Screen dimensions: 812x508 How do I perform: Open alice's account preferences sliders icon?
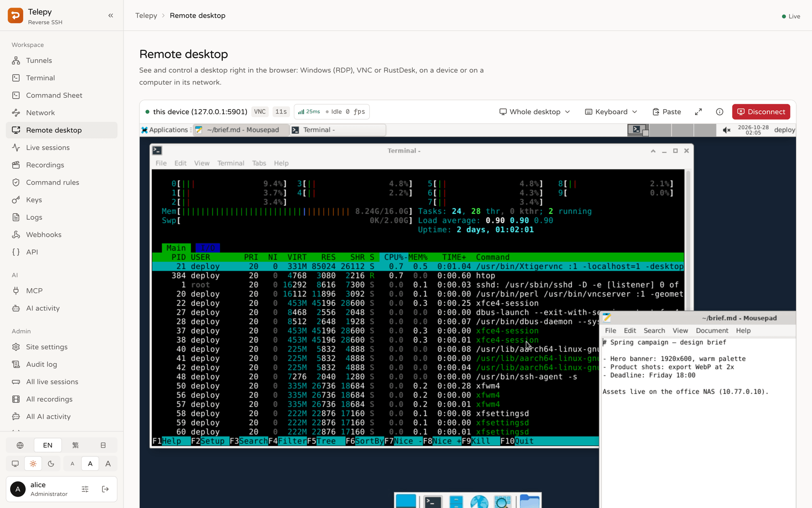(x=85, y=489)
